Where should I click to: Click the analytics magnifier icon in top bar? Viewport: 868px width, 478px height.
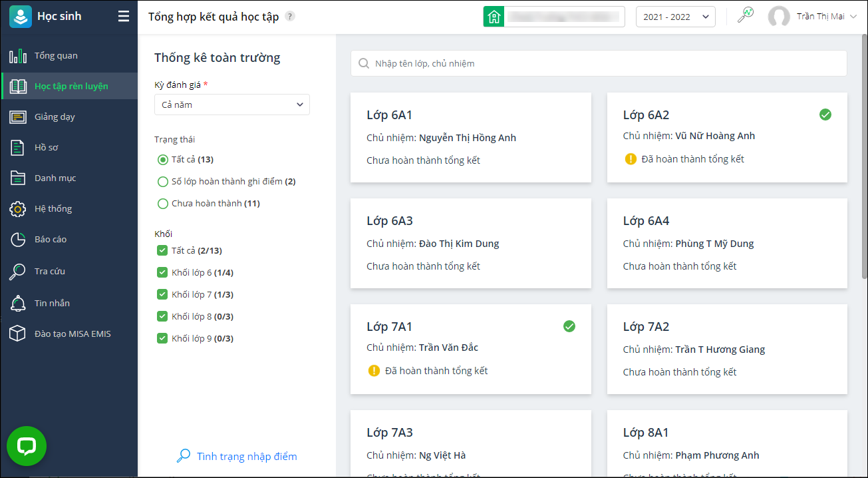point(746,15)
